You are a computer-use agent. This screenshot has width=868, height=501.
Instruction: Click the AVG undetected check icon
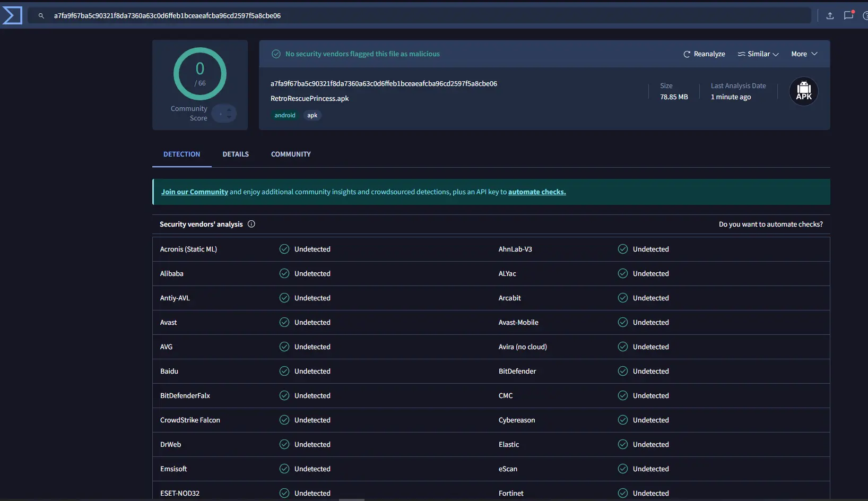click(284, 347)
